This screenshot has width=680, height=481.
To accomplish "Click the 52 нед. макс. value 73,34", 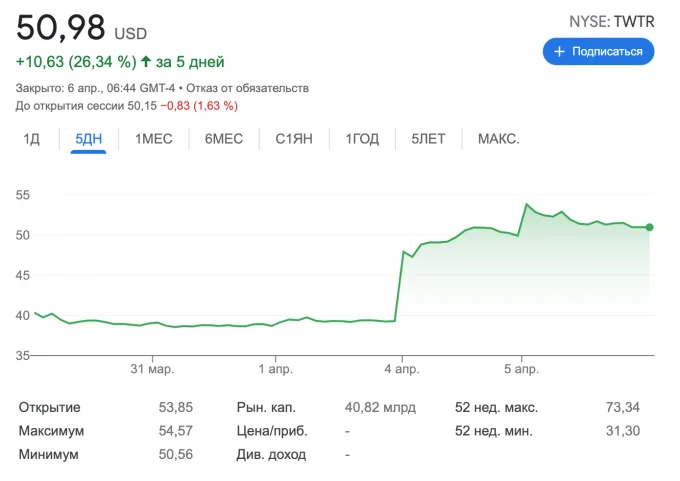I will tap(622, 407).
